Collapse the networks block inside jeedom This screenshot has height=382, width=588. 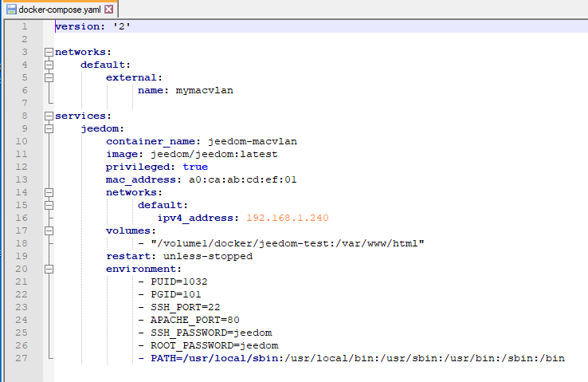click(49, 193)
